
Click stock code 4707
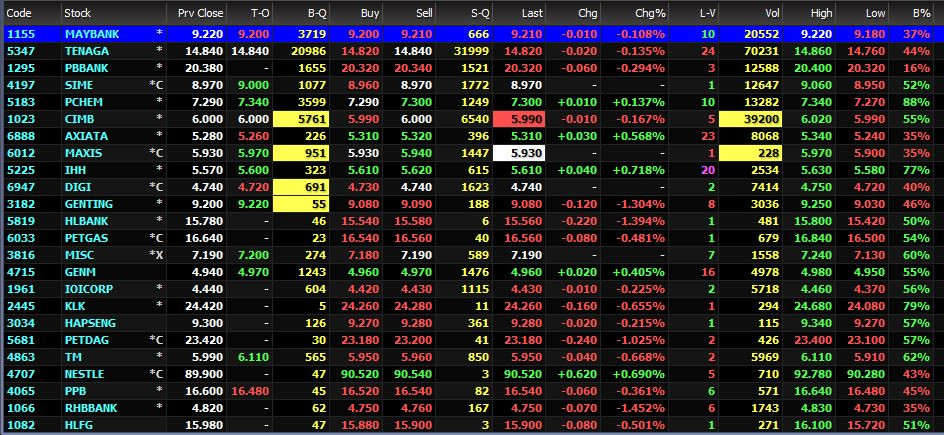[x=18, y=374]
